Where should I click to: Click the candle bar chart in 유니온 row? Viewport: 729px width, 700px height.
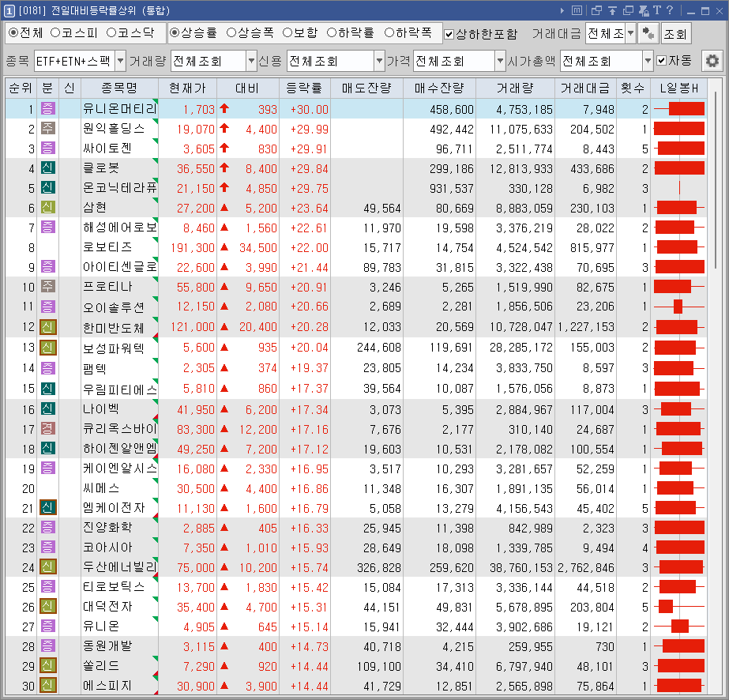678,626
